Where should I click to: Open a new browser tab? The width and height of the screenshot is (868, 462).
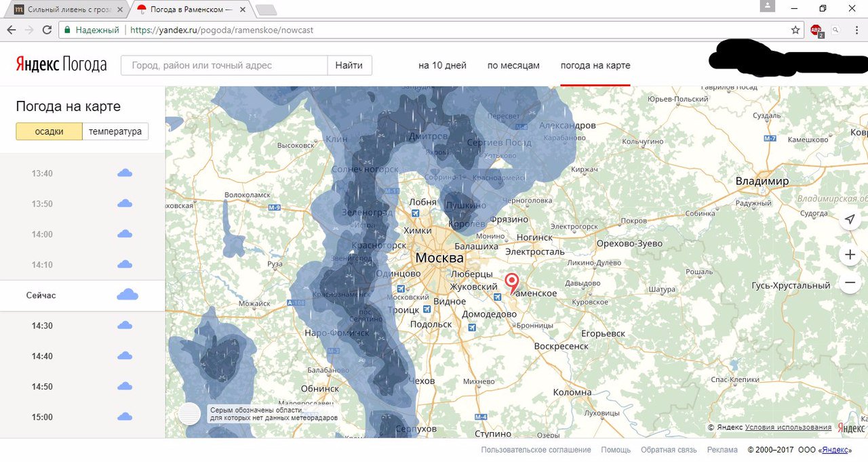click(267, 9)
